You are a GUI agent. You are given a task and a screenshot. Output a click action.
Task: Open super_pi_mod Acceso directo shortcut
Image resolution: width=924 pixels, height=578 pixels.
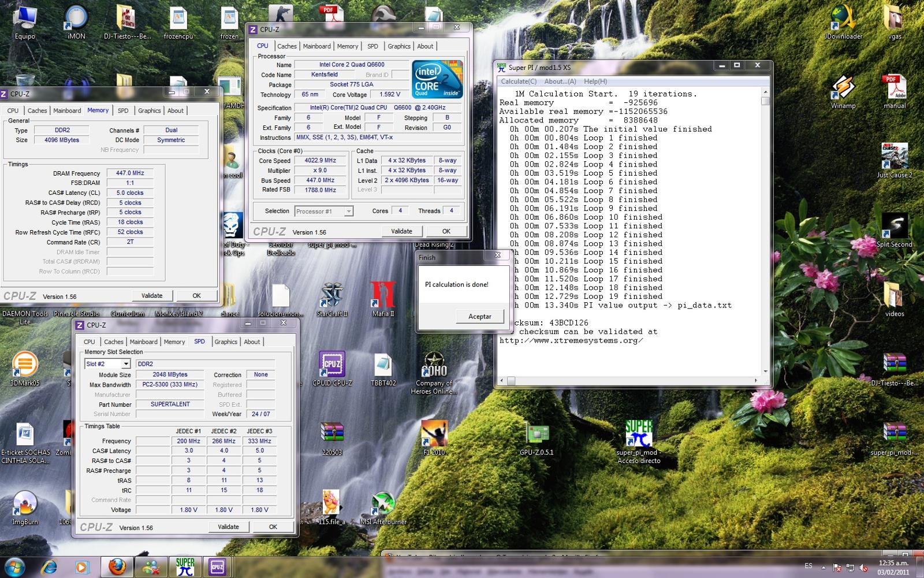(639, 442)
